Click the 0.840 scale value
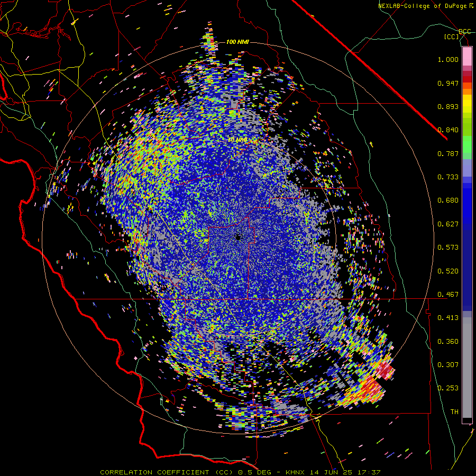This screenshot has height=476, width=476. tap(448, 130)
